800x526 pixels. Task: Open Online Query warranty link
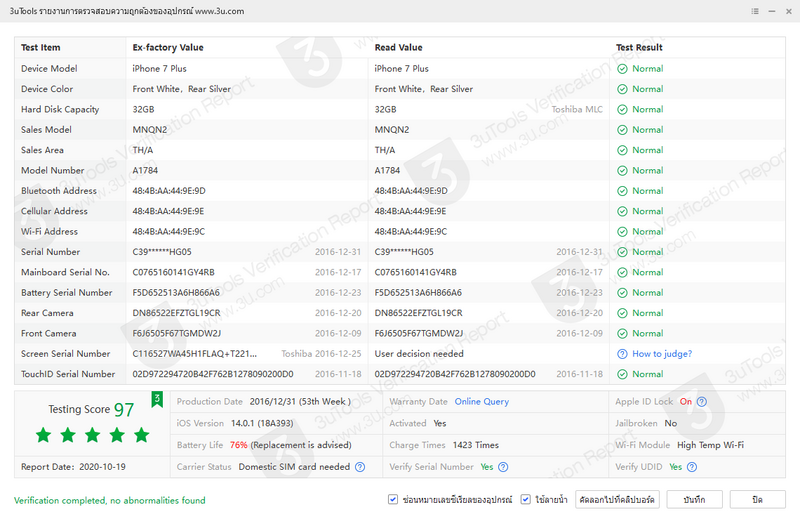click(x=482, y=402)
